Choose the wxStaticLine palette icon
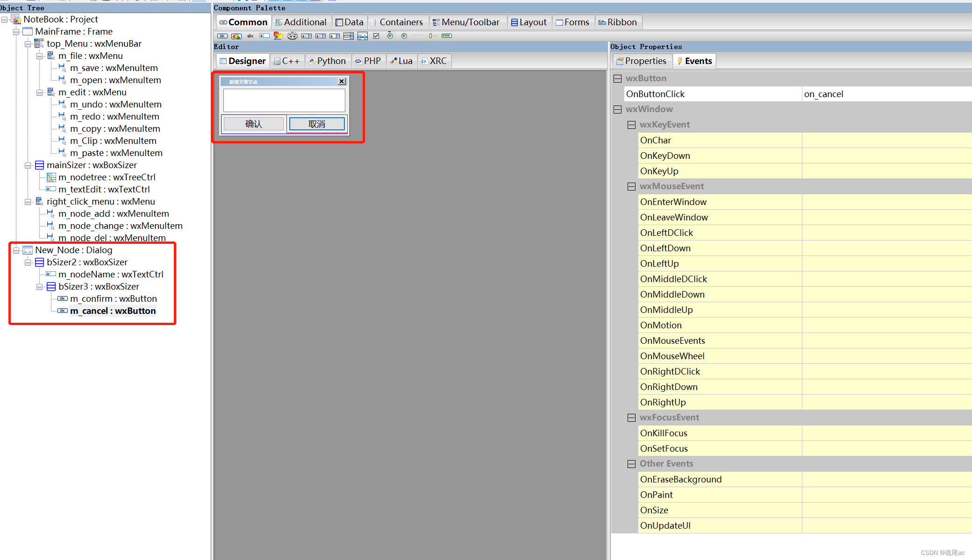Image resolution: width=972 pixels, height=560 pixels. pyautogui.click(x=418, y=36)
